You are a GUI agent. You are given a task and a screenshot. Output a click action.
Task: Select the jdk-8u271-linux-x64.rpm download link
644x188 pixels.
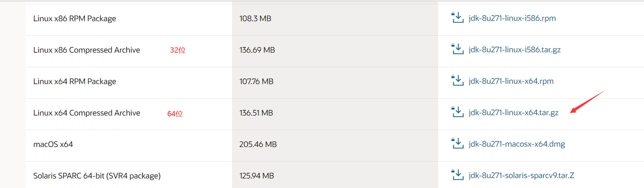511,81
